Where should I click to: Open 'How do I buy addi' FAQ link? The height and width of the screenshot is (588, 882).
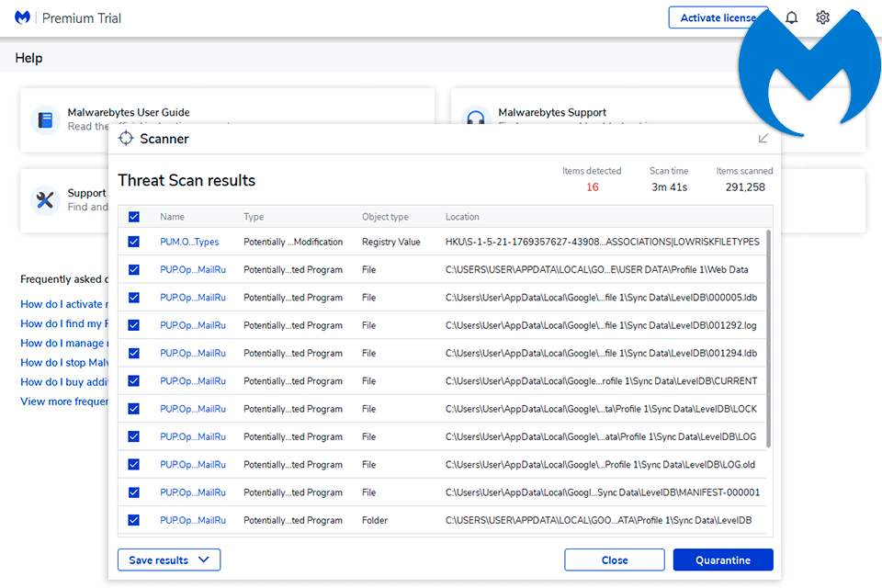pos(64,382)
